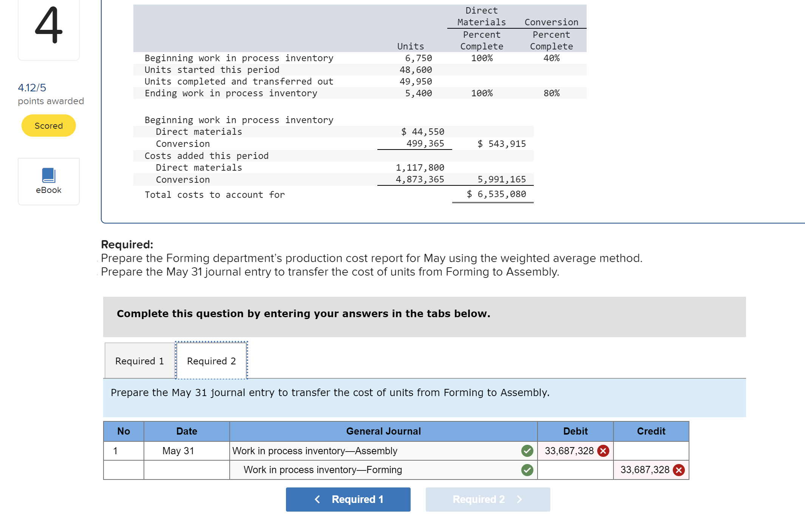
Task: Click green checkmark beside Assembly journal entry
Action: point(527,450)
